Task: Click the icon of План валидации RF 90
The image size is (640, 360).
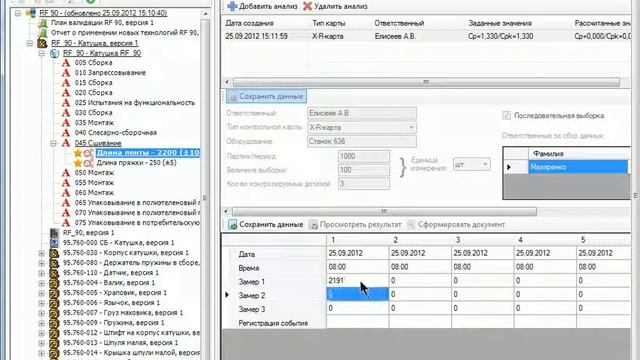Action: 42,23
